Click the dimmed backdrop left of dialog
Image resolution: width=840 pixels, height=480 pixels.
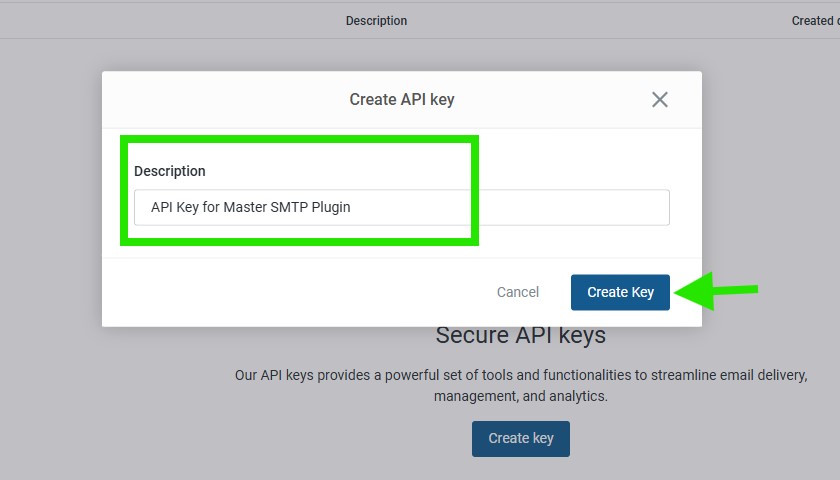click(50, 250)
